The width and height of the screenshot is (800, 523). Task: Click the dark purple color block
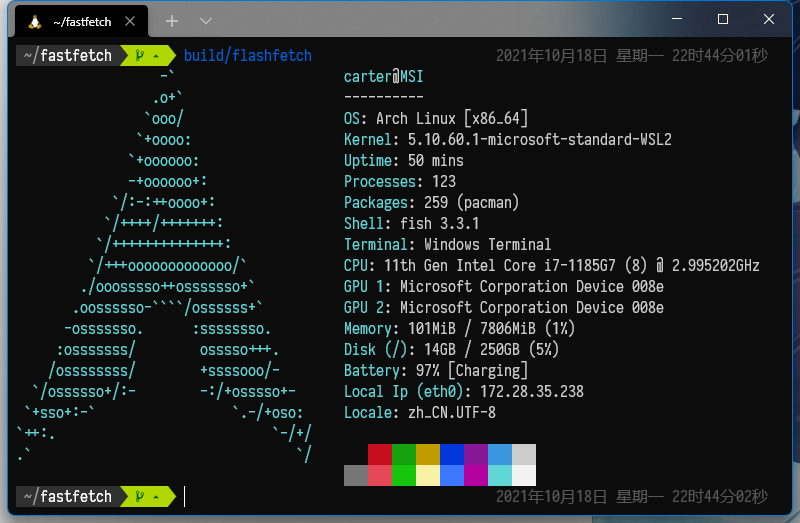(476, 454)
